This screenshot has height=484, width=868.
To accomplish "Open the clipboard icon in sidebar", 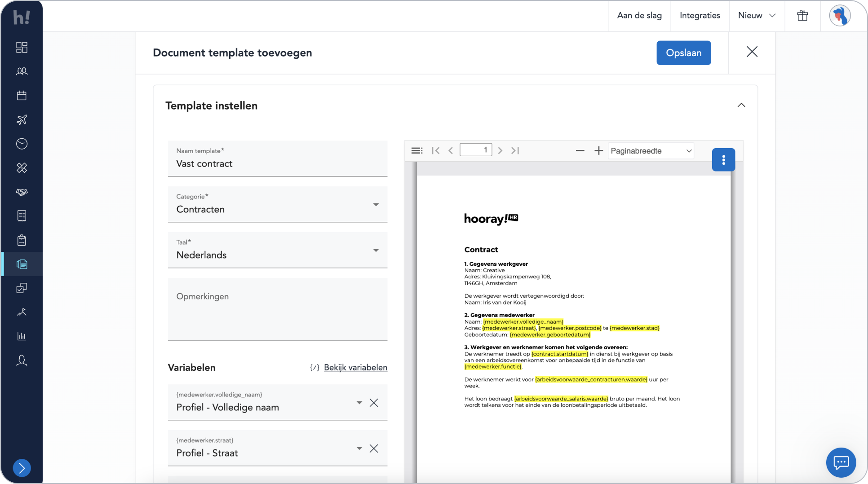I will (x=22, y=240).
